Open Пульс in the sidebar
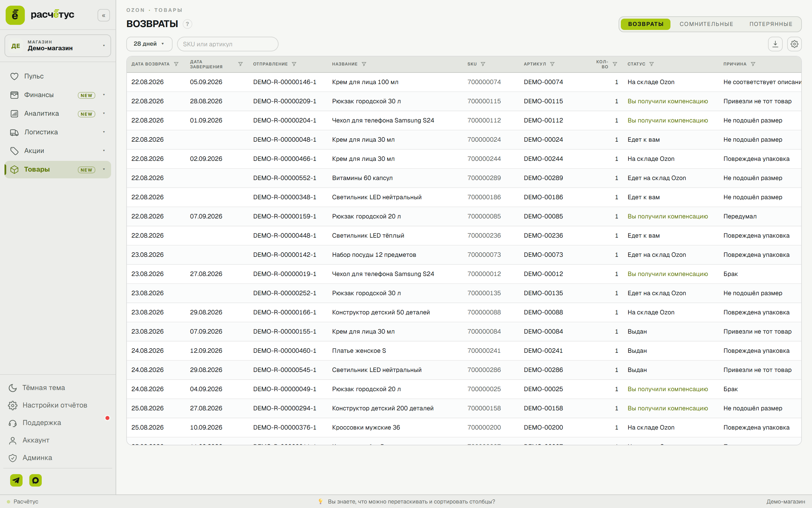812x508 pixels. tap(58, 76)
